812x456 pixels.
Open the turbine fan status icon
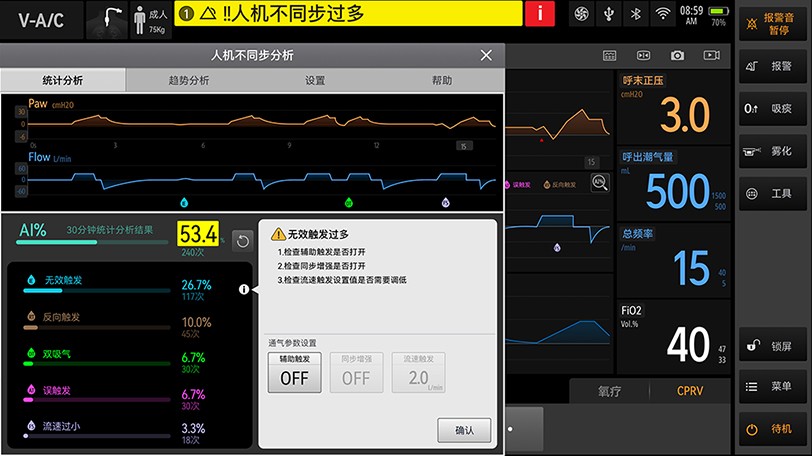[579, 14]
